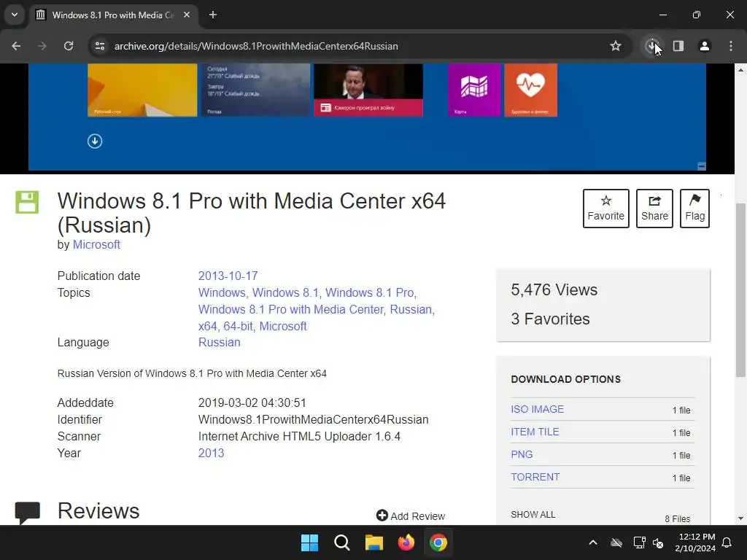Click the muted volume tray icon
This screenshot has width=747, height=560.
coord(659,542)
